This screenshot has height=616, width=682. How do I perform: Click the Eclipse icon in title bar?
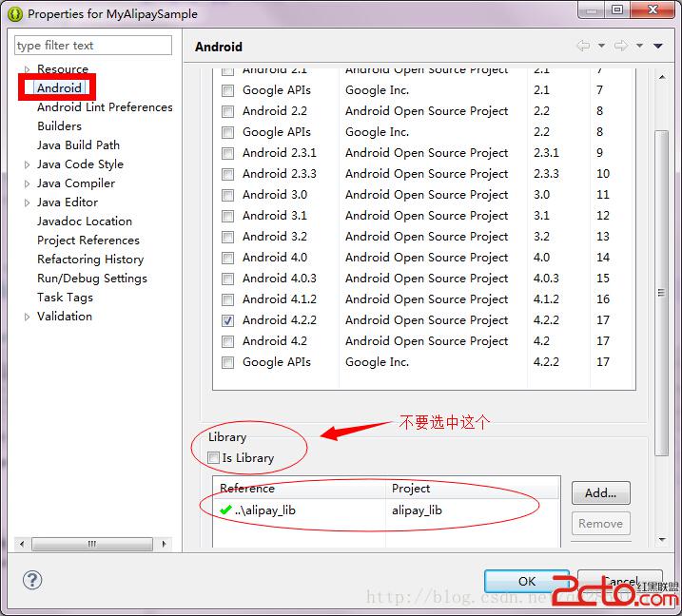pyautogui.click(x=15, y=14)
